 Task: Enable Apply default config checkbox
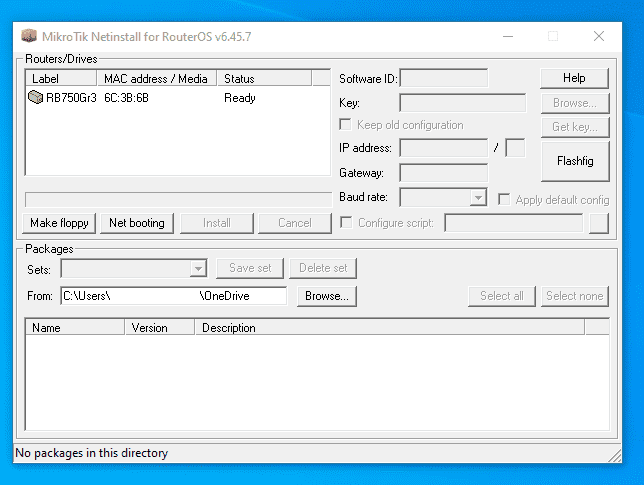[x=505, y=199]
